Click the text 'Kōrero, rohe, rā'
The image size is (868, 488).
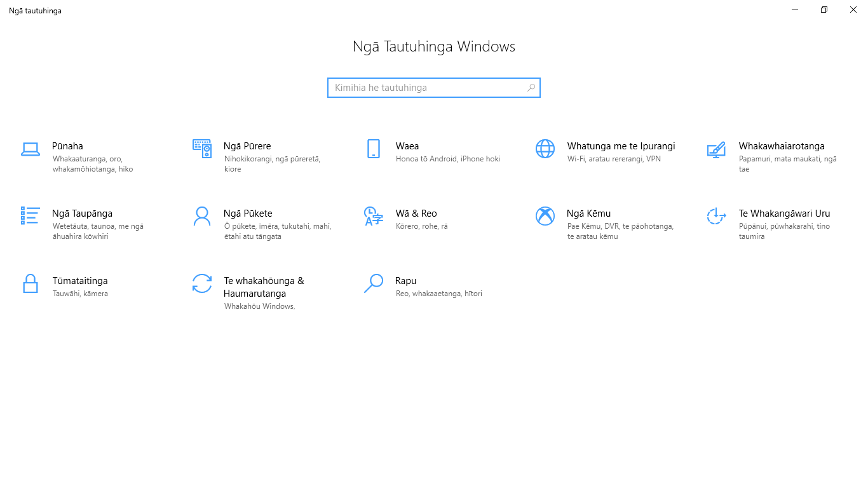click(x=422, y=226)
